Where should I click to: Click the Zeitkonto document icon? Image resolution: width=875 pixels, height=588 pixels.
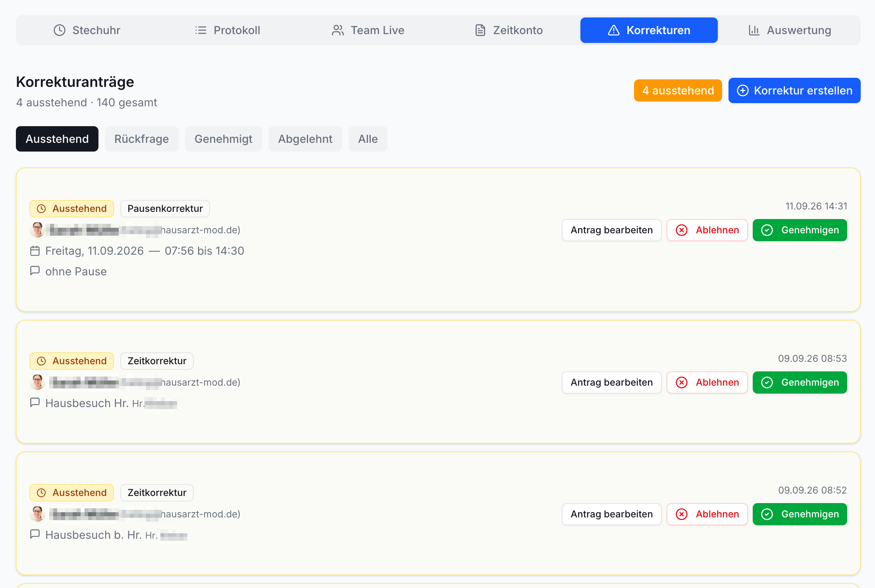480,30
